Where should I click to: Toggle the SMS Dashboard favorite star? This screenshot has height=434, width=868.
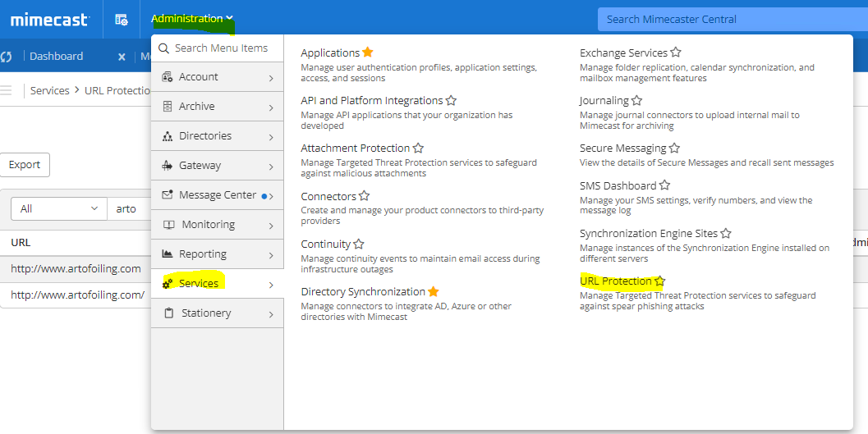pos(665,185)
